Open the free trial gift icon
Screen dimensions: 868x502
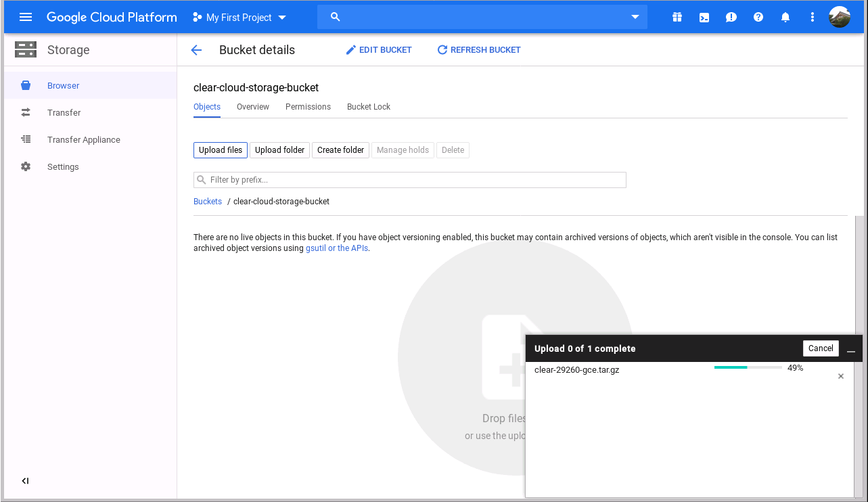[677, 18]
